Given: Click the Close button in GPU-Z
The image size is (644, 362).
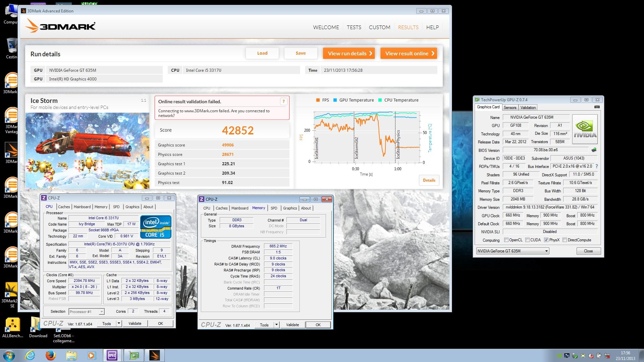Looking at the screenshot, I should [588, 251].
